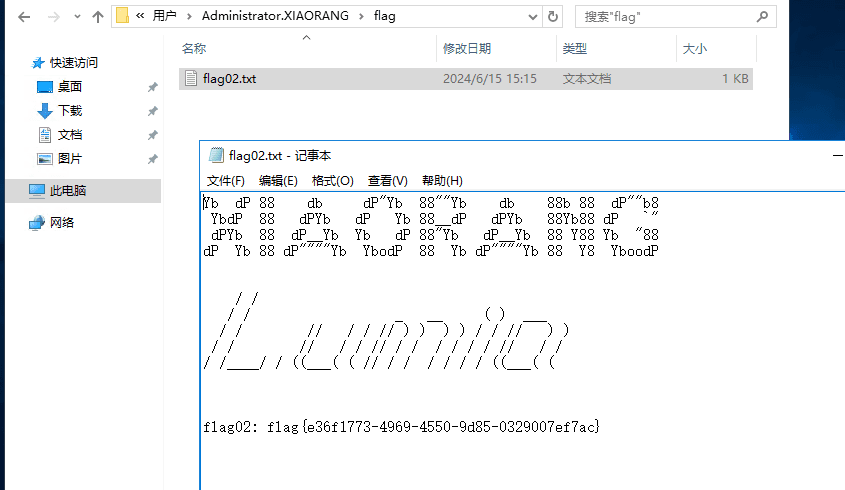This screenshot has height=490, width=845.
Task: Click the flag02.txt document icon
Action: pos(191,79)
